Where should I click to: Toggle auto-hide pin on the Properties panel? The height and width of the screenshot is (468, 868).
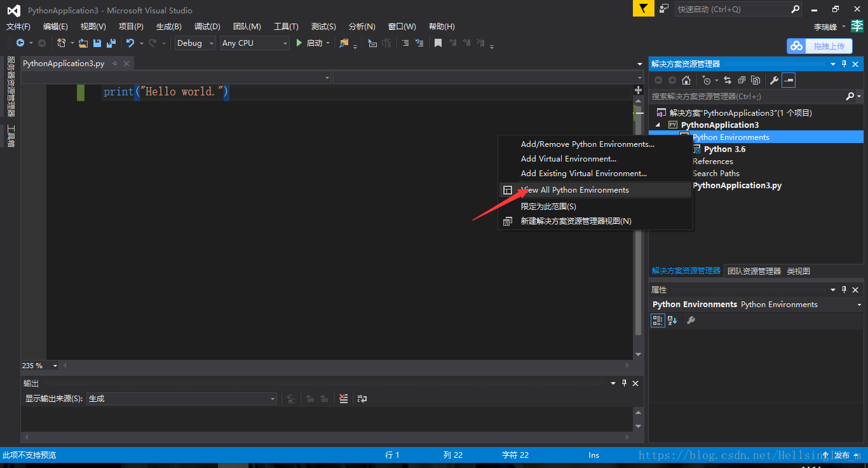coord(844,290)
